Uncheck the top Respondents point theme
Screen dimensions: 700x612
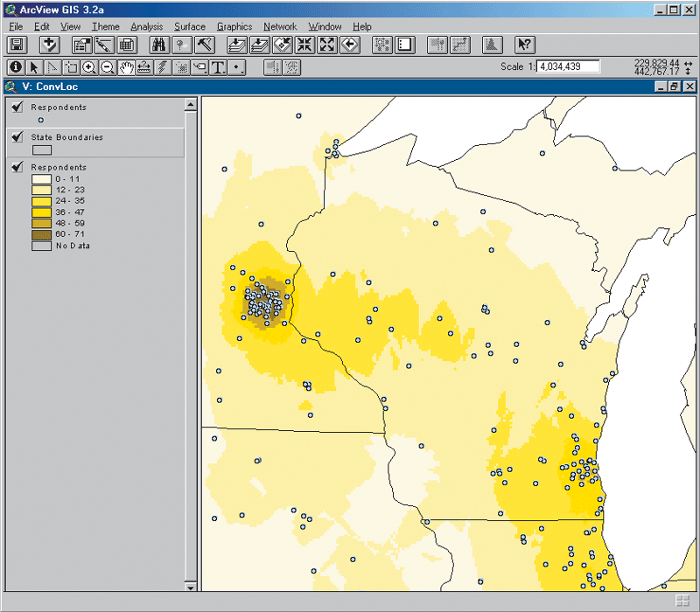17,107
